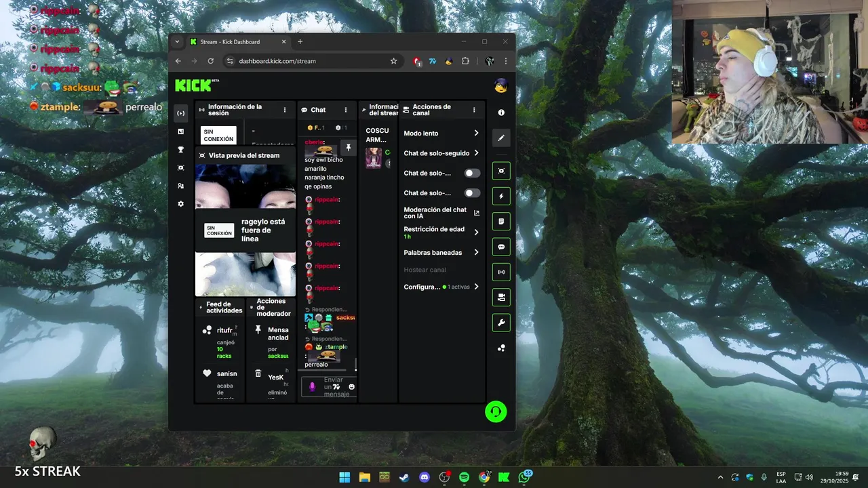Screen dimensions: 868x488
Task: Open Chat panel three-dot menu
Action: (346, 110)
